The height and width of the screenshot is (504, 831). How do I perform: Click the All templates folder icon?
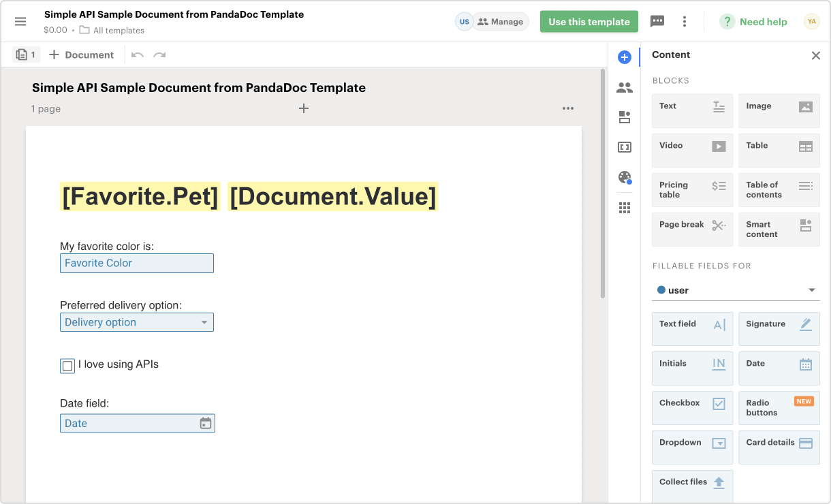point(84,30)
